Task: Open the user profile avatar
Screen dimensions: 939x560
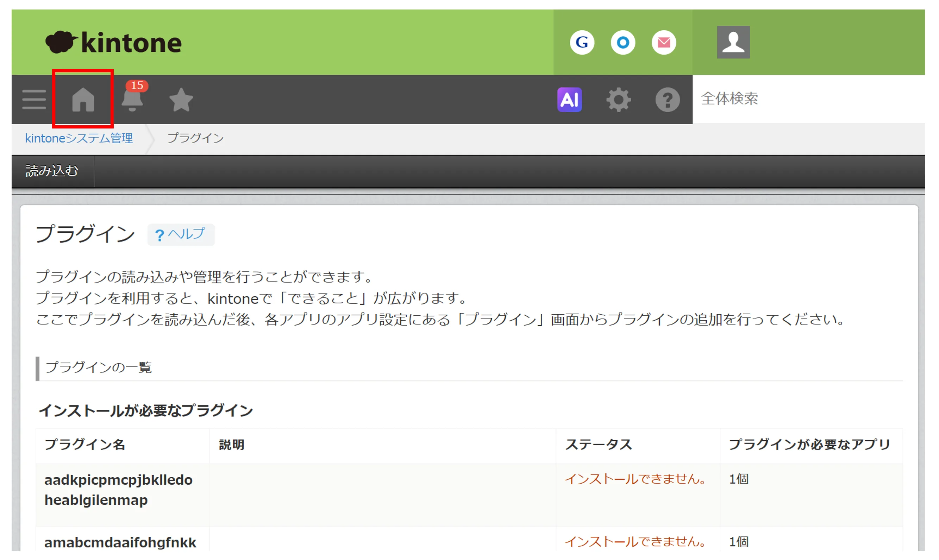Action: coord(733,42)
